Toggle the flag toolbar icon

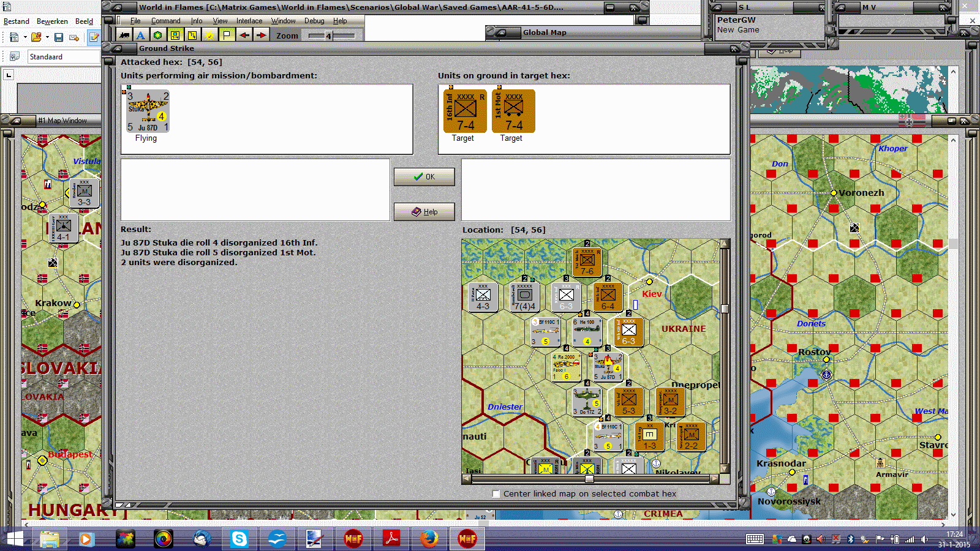click(x=227, y=35)
